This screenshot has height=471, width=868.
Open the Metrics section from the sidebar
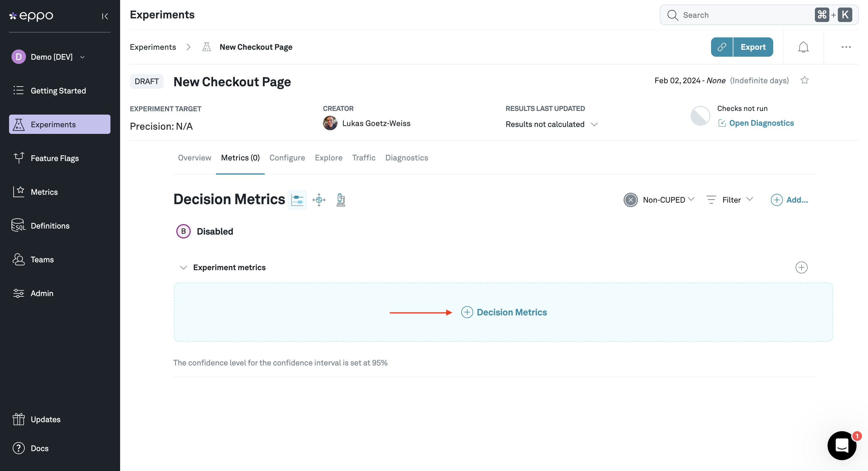pyautogui.click(x=18, y=191)
